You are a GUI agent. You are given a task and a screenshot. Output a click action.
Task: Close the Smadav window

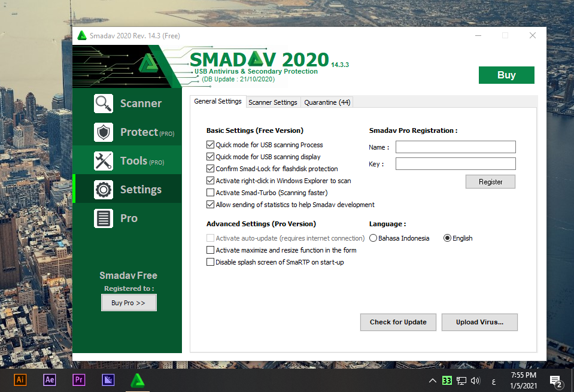click(x=533, y=35)
